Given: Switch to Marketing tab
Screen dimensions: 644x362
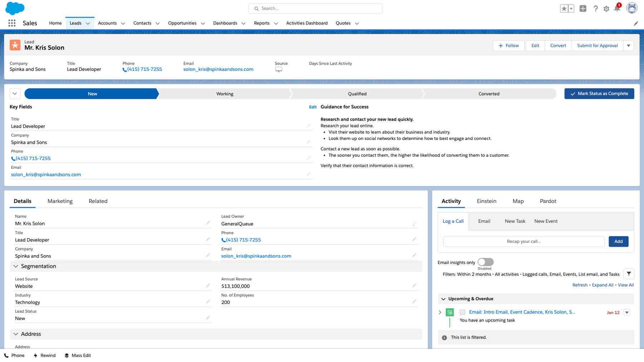Looking at the screenshot, I should (60, 201).
